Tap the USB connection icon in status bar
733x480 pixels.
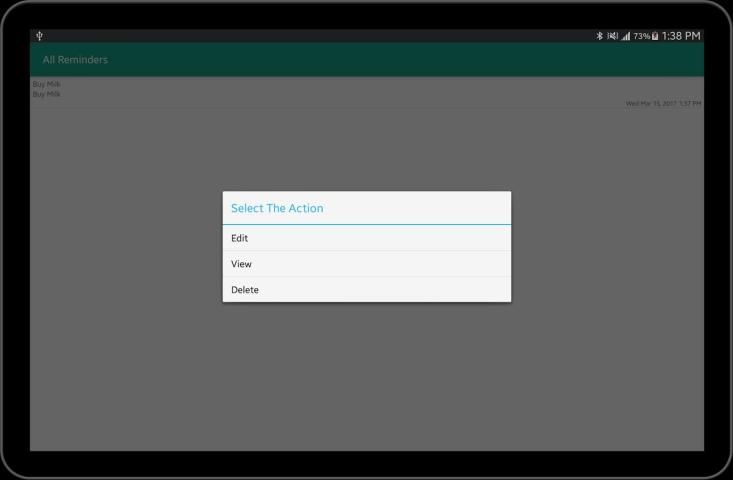coord(39,36)
